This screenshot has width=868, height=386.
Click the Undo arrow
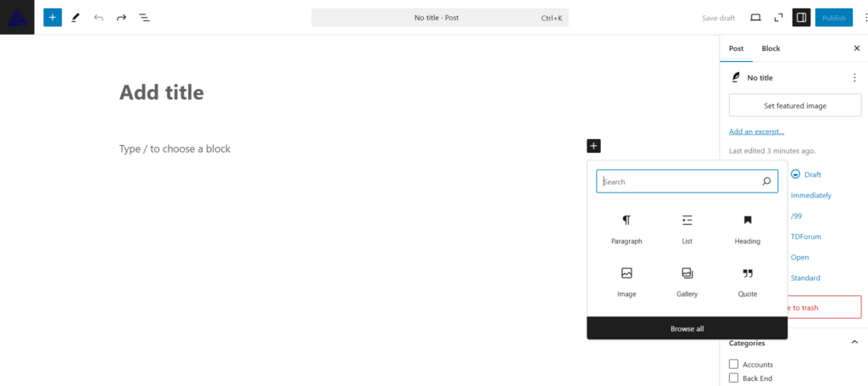pos(98,17)
